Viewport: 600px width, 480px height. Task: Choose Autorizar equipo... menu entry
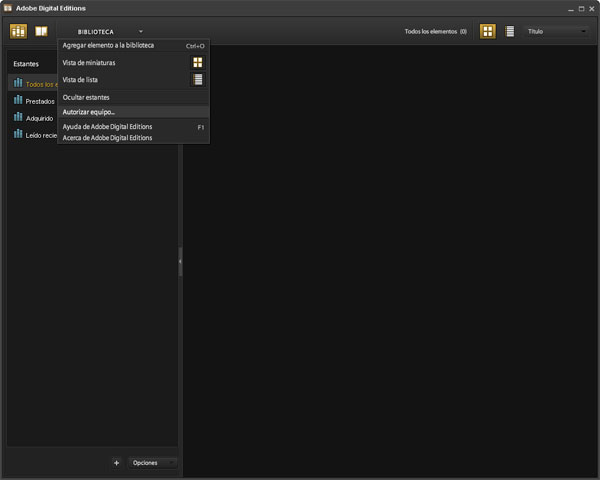coord(133,112)
